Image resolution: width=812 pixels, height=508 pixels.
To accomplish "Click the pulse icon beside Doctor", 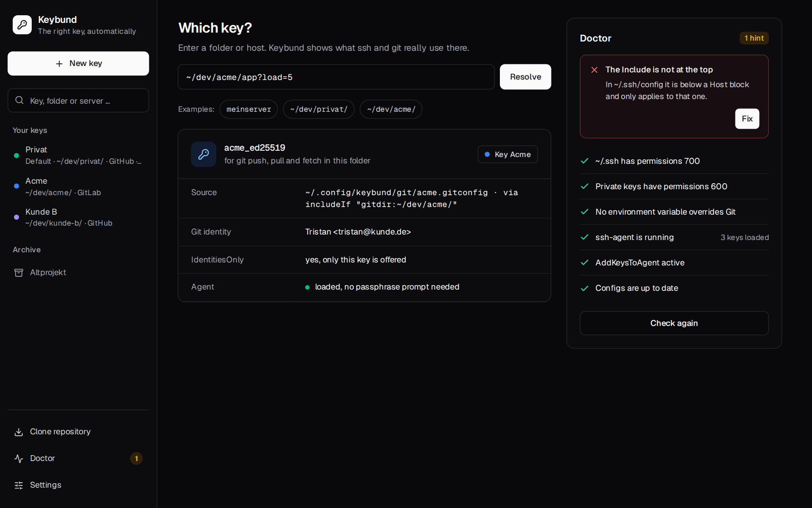I will (19, 458).
